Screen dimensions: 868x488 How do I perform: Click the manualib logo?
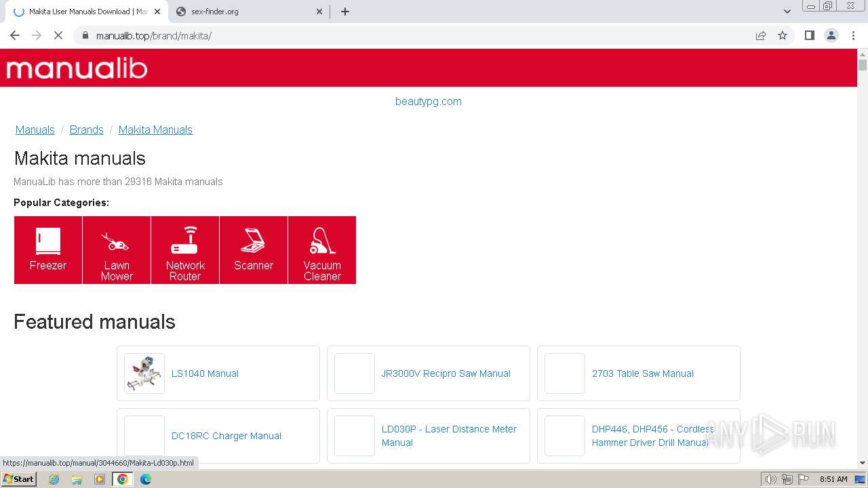pyautogui.click(x=77, y=68)
